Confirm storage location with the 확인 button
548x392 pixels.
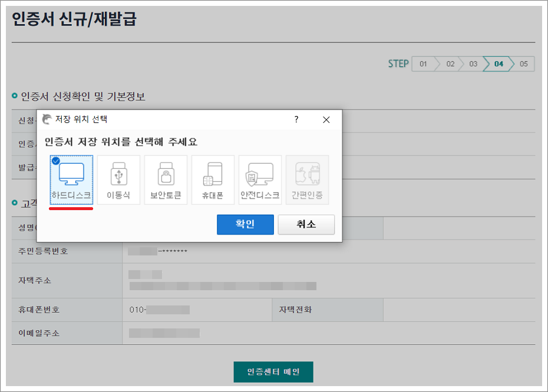[245, 224]
